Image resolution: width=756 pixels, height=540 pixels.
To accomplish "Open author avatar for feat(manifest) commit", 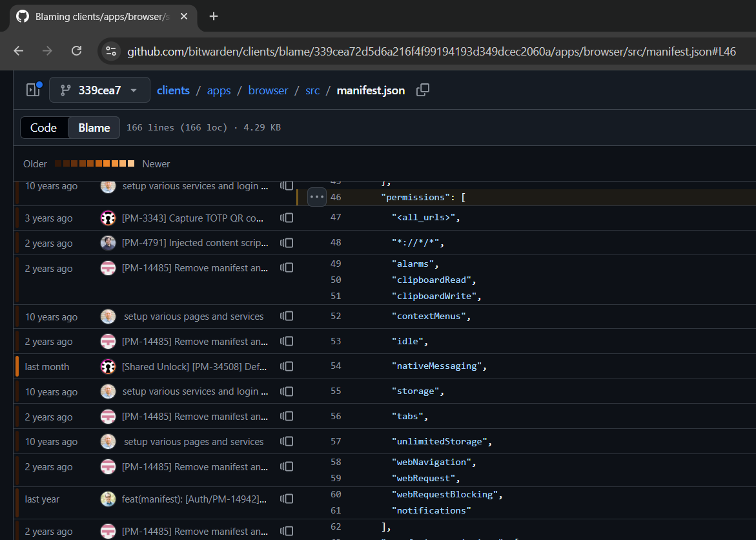I will [108, 499].
